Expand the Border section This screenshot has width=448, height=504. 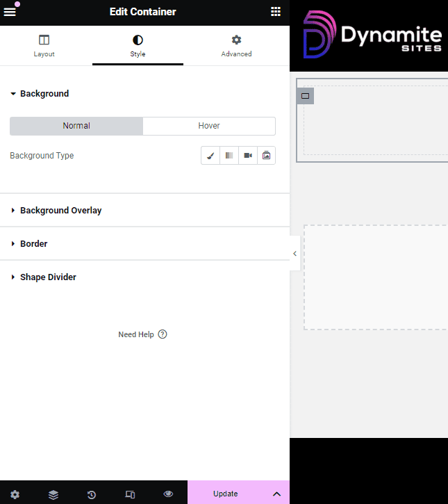pos(34,244)
